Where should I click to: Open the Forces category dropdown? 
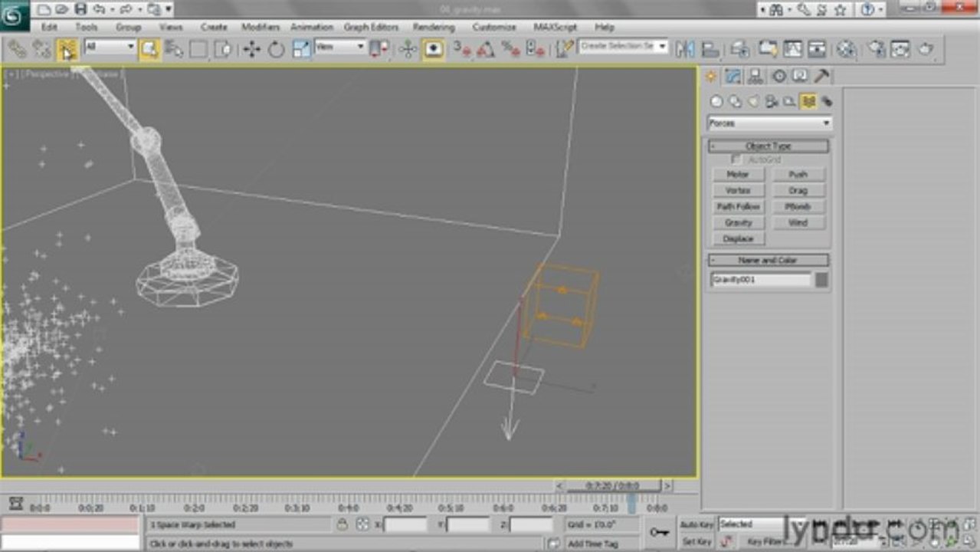point(769,123)
